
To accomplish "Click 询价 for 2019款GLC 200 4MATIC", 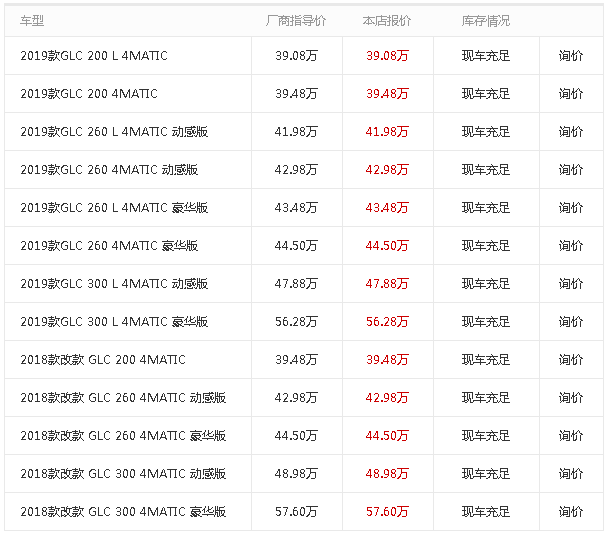I will 571,94.
